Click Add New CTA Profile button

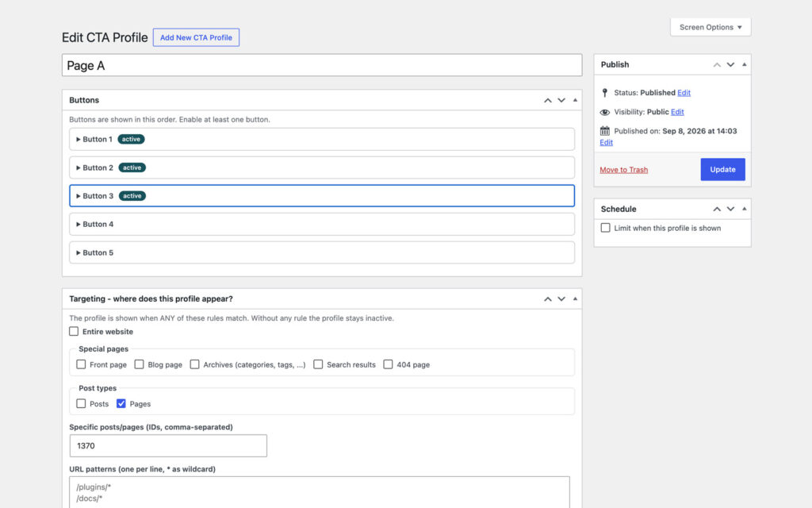tap(196, 37)
